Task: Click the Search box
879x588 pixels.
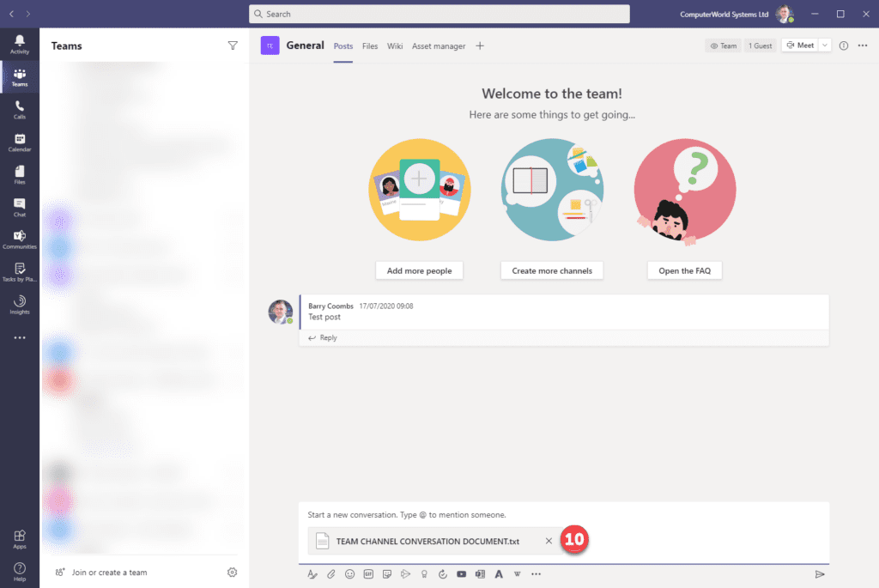Action: (x=439, y=14)
